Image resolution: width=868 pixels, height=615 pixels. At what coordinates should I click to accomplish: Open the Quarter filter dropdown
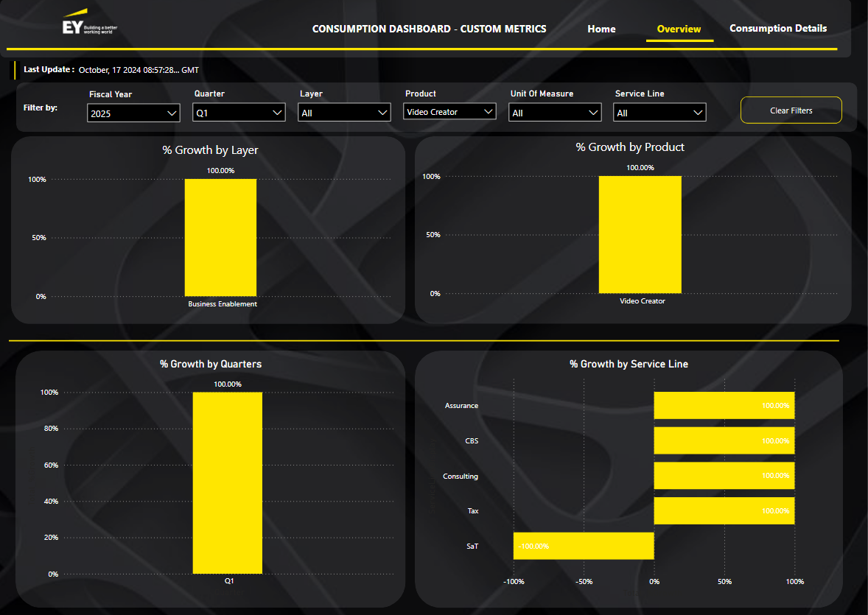[239, 113]
